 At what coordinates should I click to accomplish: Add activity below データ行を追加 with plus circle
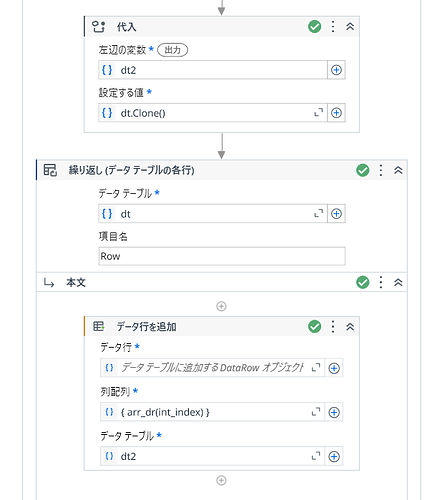(x=221, y=480)
